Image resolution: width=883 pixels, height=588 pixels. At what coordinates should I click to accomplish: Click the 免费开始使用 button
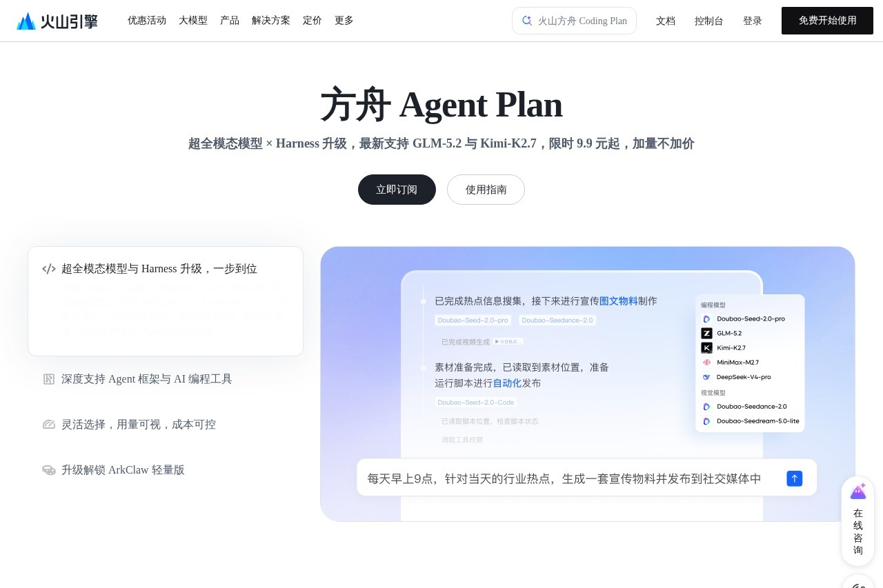(x=827, y=21)
